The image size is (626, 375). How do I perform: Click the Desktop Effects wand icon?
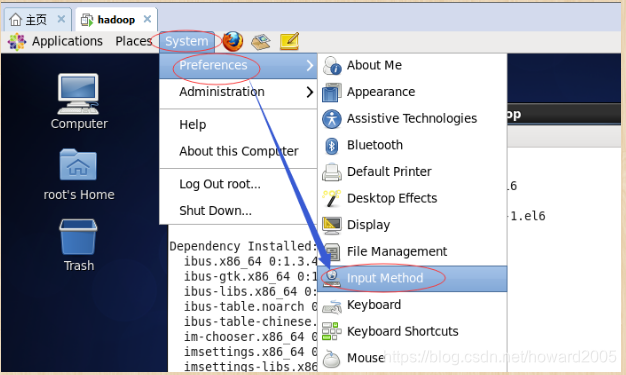click(332, 198)
